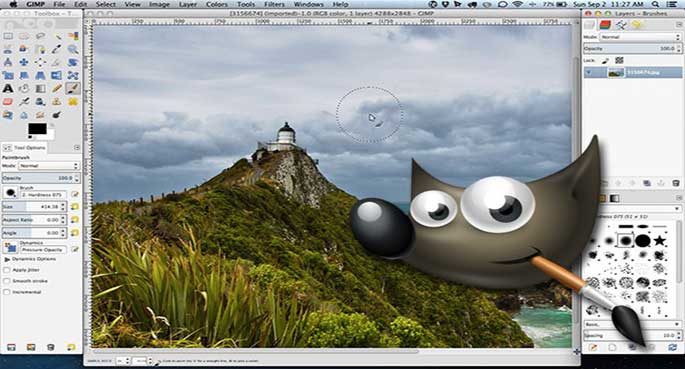Select the Pencil tool
Viewport: 685px width, 369px height.
(56, 89)
